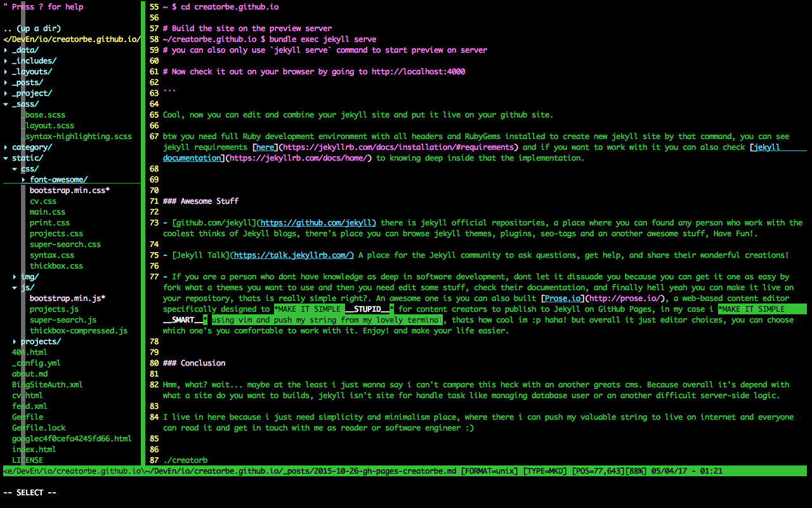The height and width of the screenshot is (508, 812).
Task: Open Gemfile.lock file
Action: (39, 428)
